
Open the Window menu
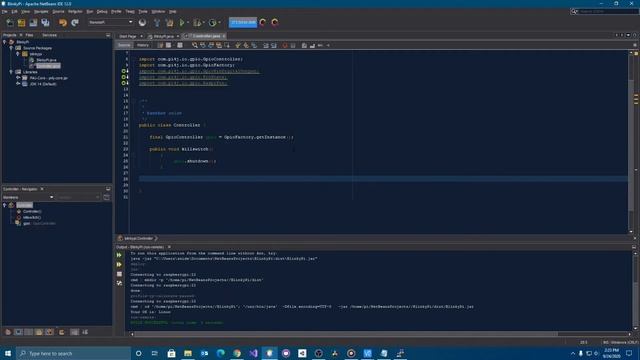(x=158, y=11)
